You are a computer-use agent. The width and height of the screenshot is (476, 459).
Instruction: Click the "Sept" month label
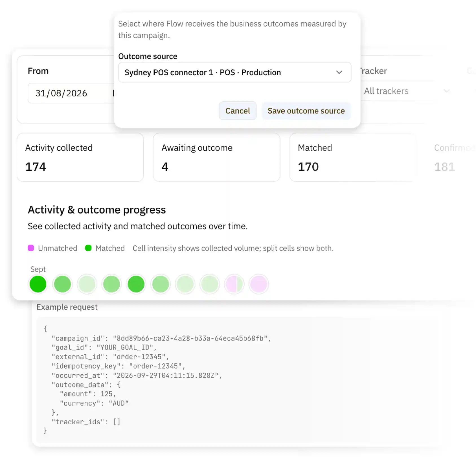(x=38, y=269)
